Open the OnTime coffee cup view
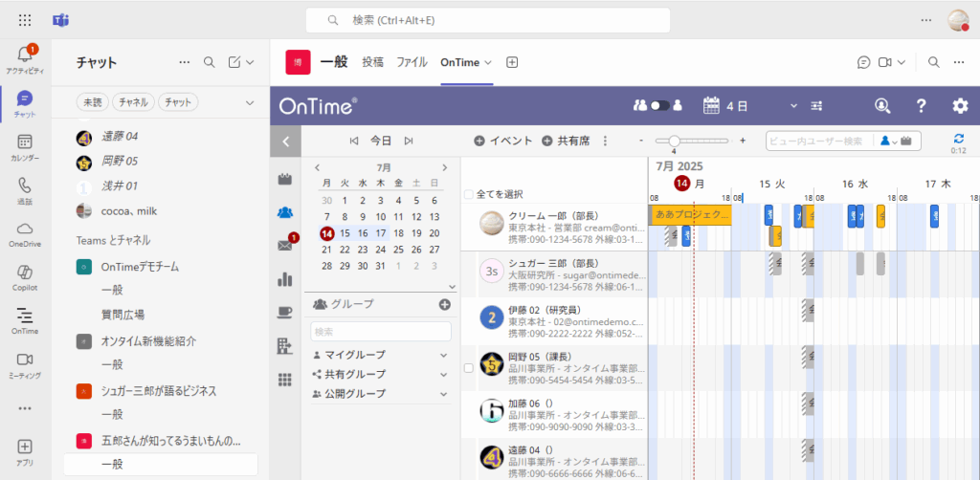The height and width of the screenshot is (480, 980). 285,313
